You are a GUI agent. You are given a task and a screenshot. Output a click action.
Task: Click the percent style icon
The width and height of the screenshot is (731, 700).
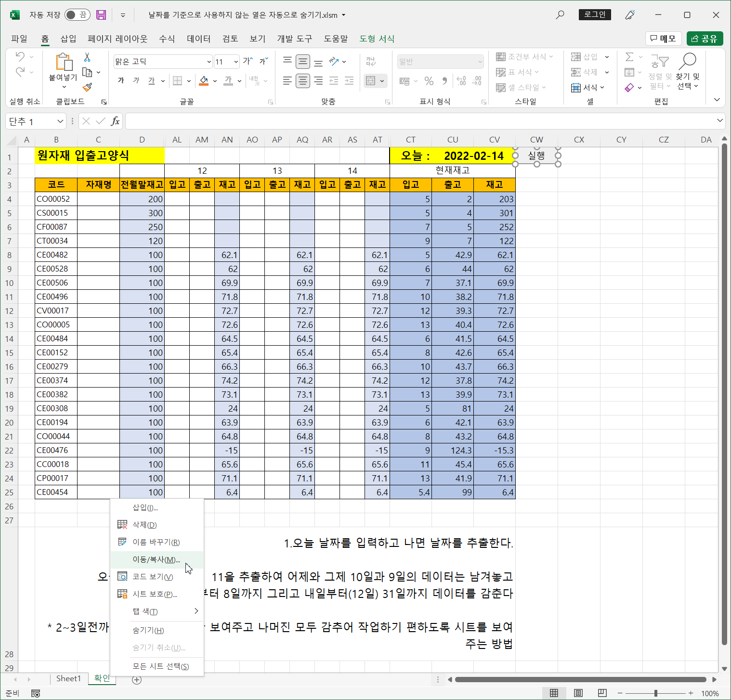pyautogui.click(x=429, y=81)
